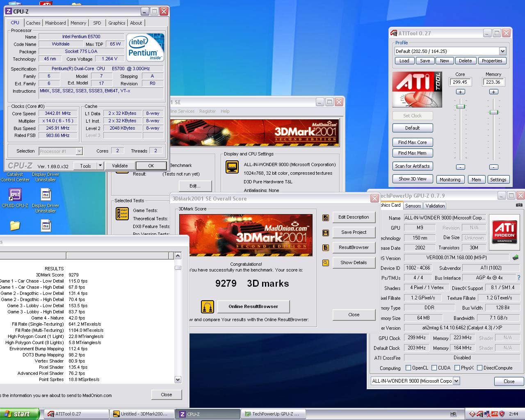Open the Memory tab in CPU-Z
The width and height of the screenshot is (525, 420).
point(78,23)
